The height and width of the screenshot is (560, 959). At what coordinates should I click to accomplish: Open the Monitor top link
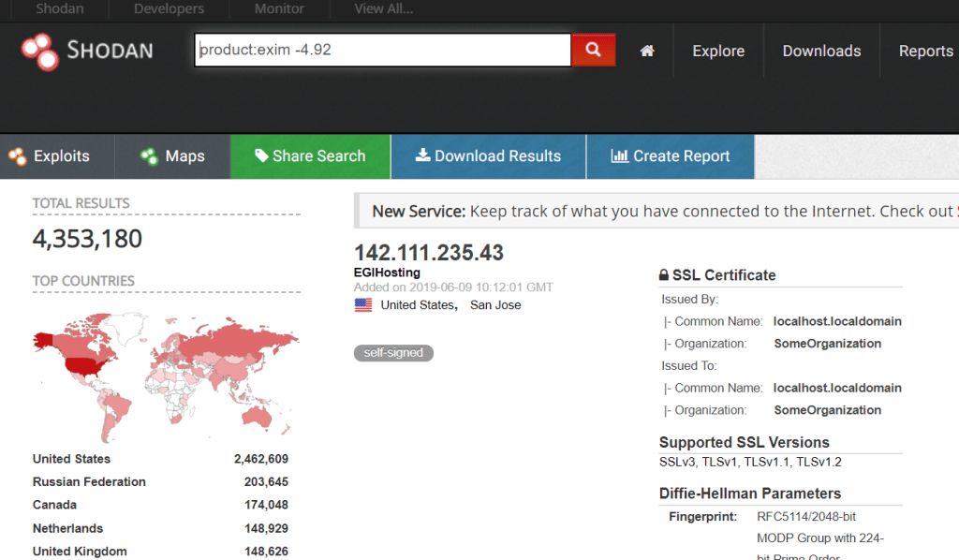click(279, 9)
